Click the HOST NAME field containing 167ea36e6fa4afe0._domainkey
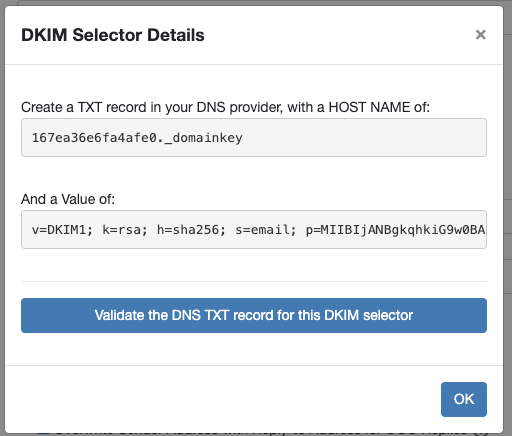This screenshot has width=512, height=436. coord(254,137)
